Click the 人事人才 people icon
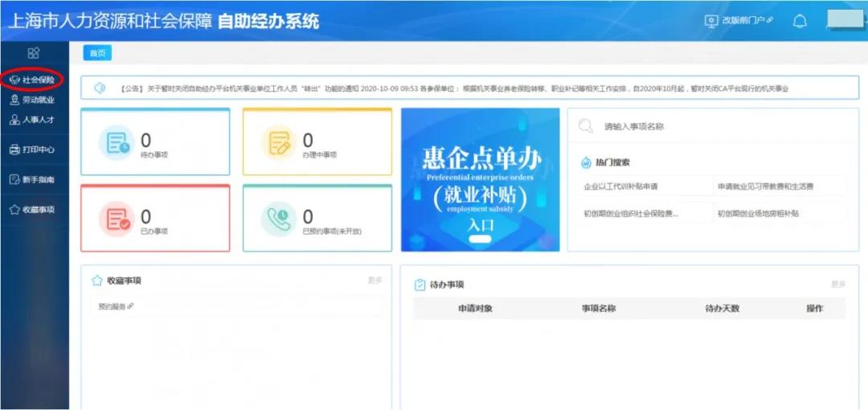868x410 pixels. tap(15, 120)
